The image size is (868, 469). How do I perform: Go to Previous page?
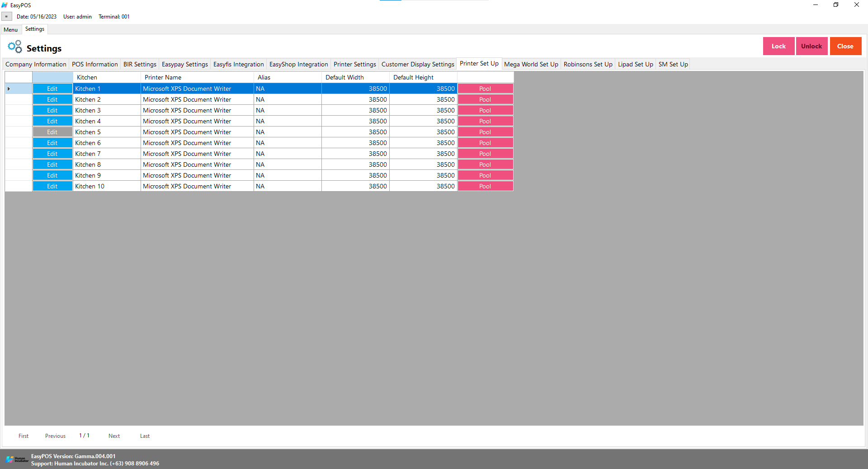tap(55, 436)
